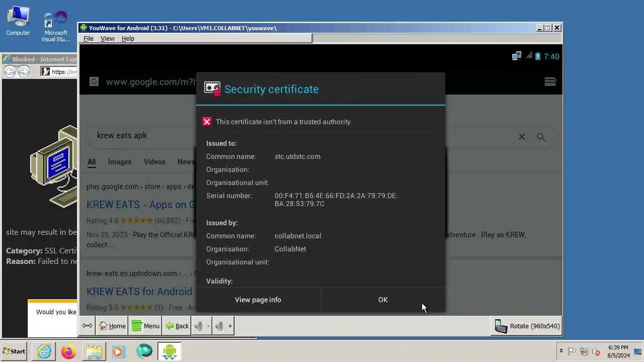The image size is (644, 362).
Task: Click the Action Center flag tray icon
Action: click(572, 351)
